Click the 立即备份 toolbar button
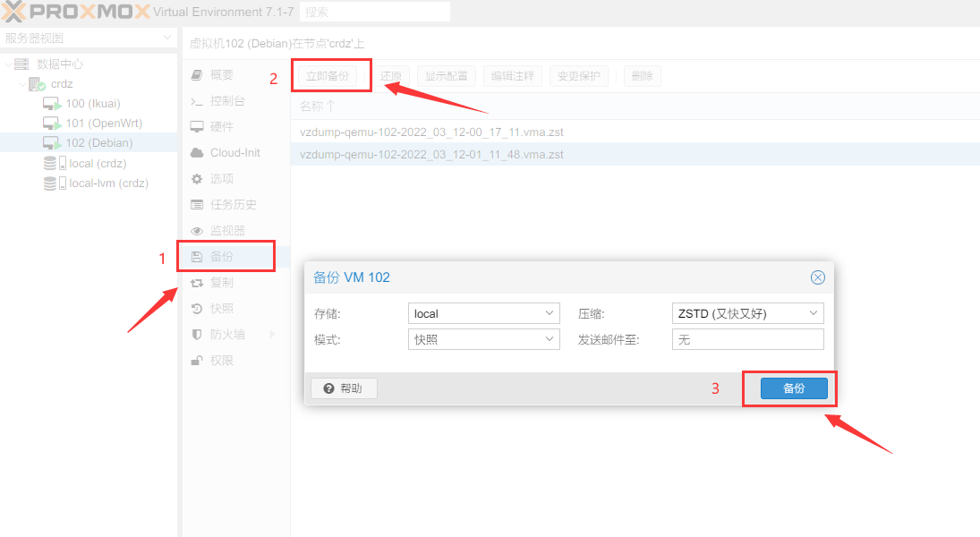980x537 pixels. [x=327, y=76]
